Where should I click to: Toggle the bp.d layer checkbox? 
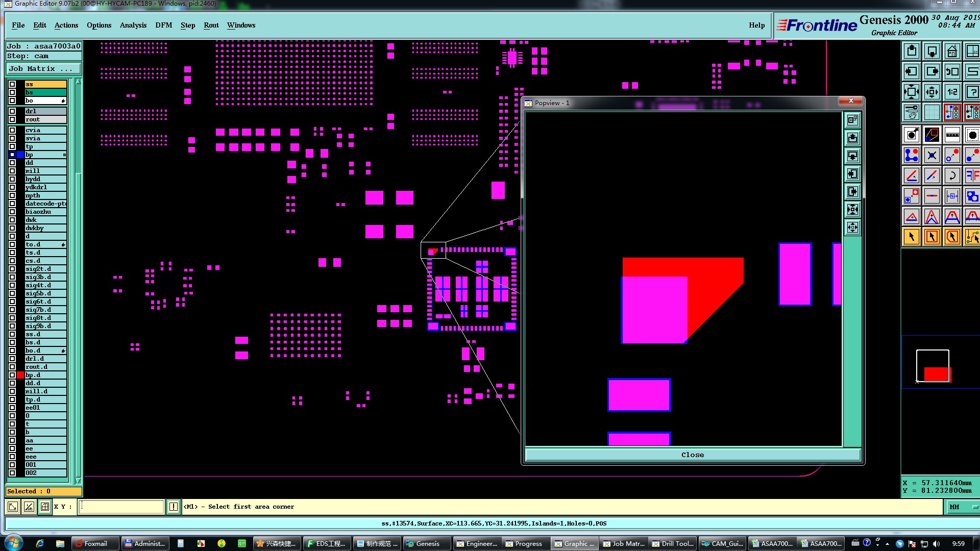click(12, 375)
